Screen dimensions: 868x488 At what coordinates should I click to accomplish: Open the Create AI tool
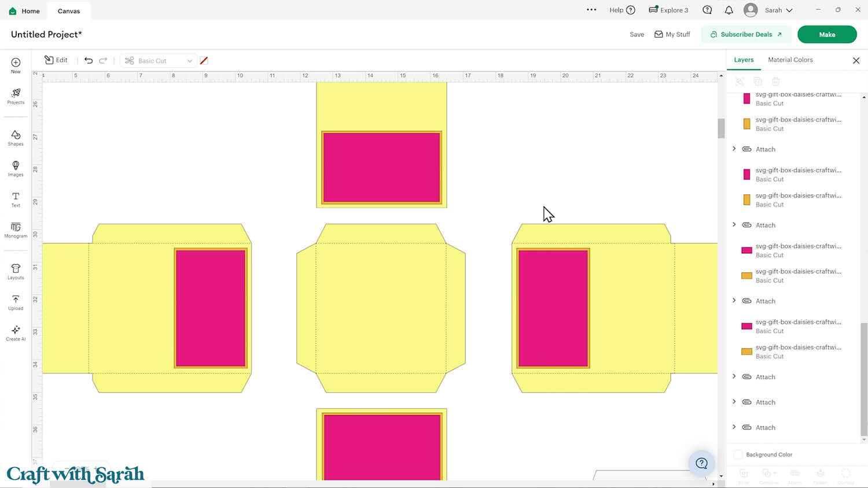16,333
